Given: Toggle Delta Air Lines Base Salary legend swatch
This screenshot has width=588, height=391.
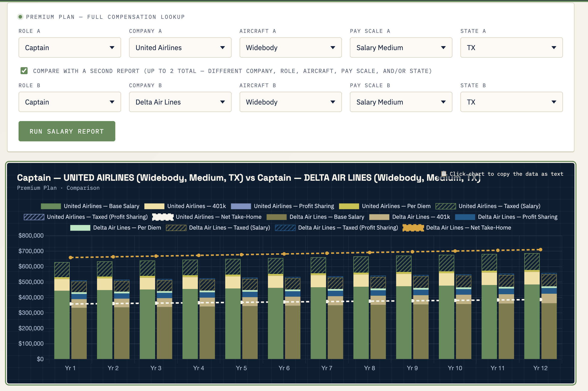Looking at the screenshot, I should point(277,217).
